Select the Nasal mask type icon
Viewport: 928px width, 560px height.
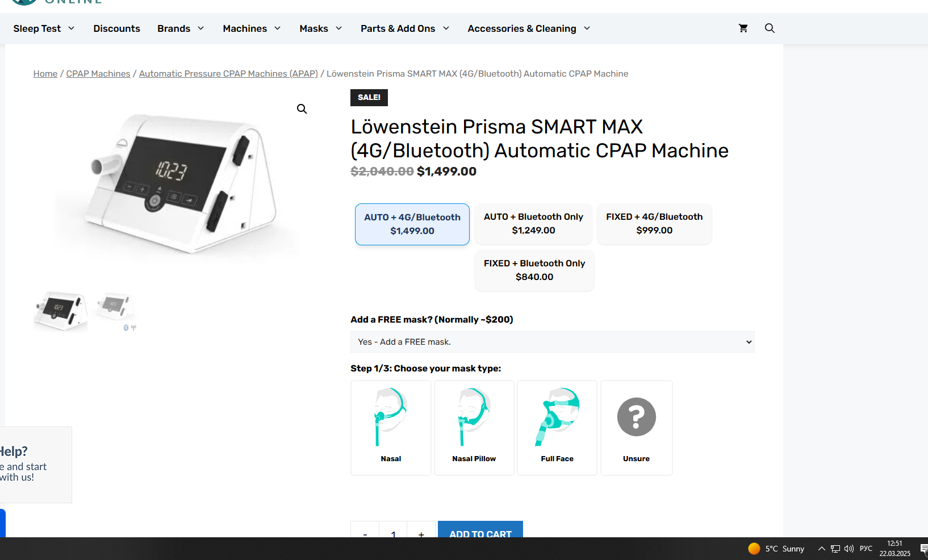(x=391, y=428)
